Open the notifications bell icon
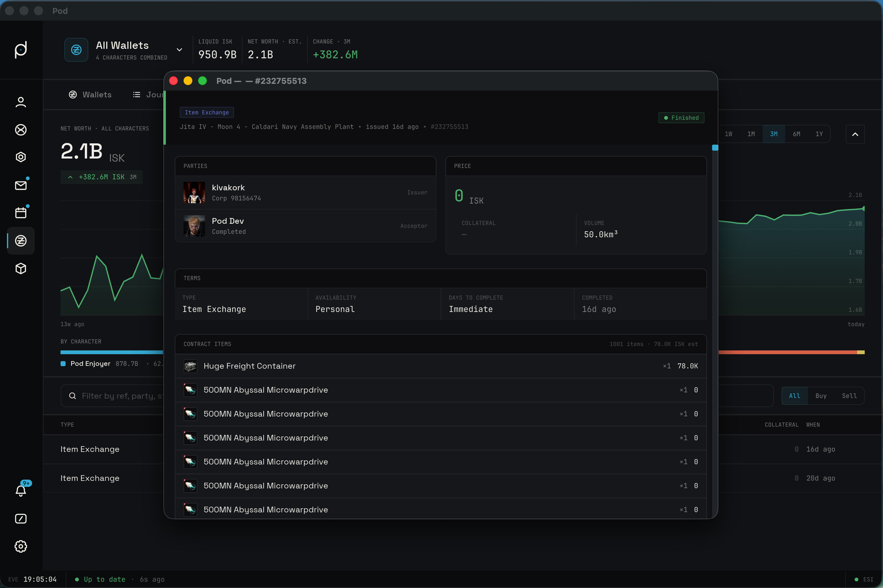The width and height of the screenshot is (883, 588). click(x=20, y=491)
